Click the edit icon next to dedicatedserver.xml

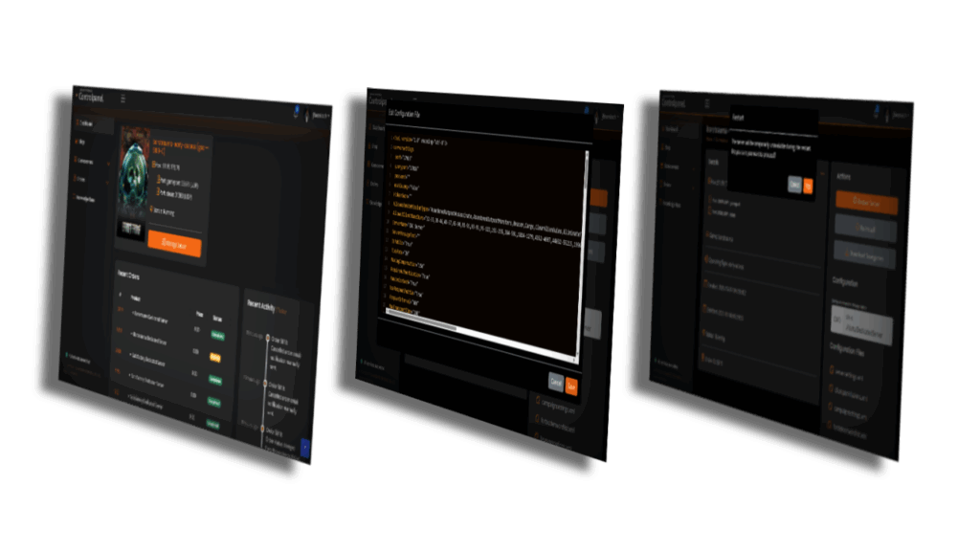click(831, 388)
